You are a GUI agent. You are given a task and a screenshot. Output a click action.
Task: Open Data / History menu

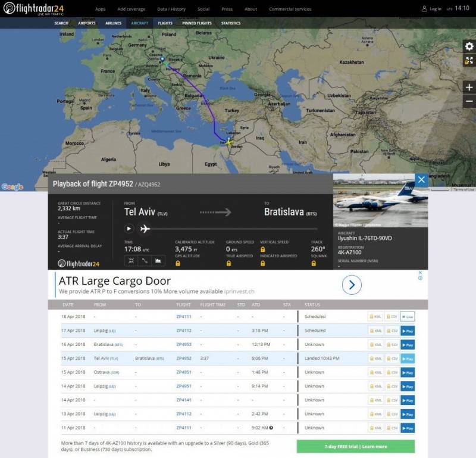point(171,9)
